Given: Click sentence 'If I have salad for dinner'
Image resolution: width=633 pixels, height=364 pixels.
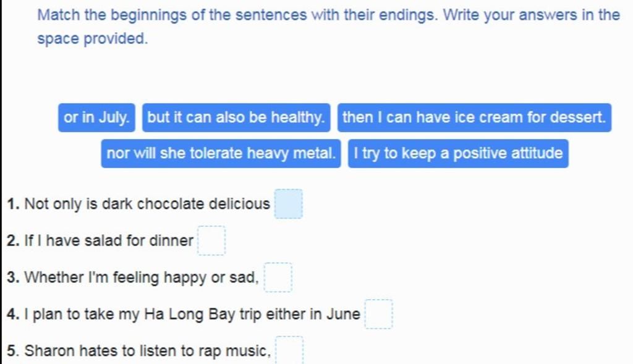Looking at the screenshot, I should click(x=109, y=240).
